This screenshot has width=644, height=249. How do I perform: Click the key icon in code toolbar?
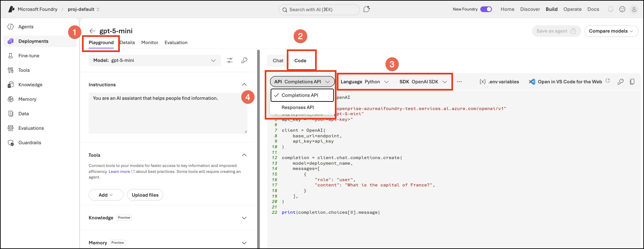pos(621,82)
